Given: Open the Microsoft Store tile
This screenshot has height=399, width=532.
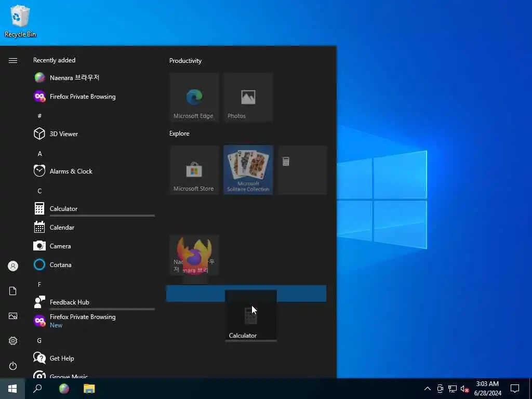Looking at the screenshot, I should [194, 170].
